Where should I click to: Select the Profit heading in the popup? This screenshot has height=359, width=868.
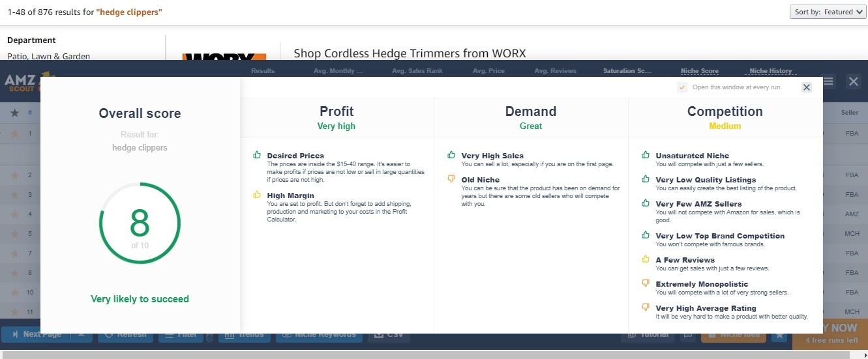tap(337, 111)
